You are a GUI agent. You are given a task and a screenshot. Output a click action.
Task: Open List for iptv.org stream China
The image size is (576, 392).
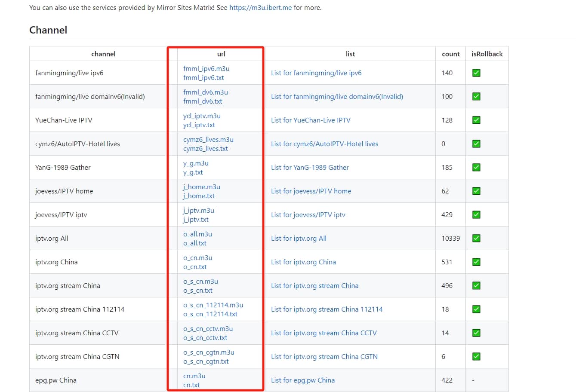pos(314,285)
